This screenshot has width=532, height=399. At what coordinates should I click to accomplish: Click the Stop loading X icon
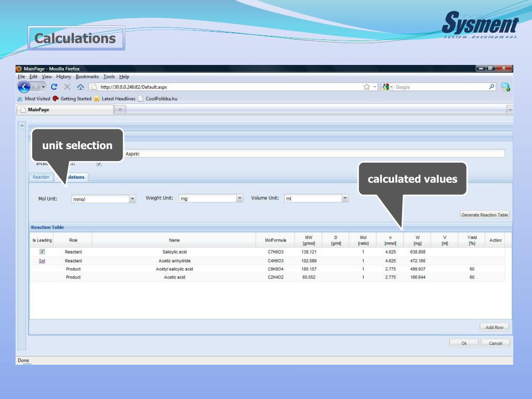(x=67, y=87)
